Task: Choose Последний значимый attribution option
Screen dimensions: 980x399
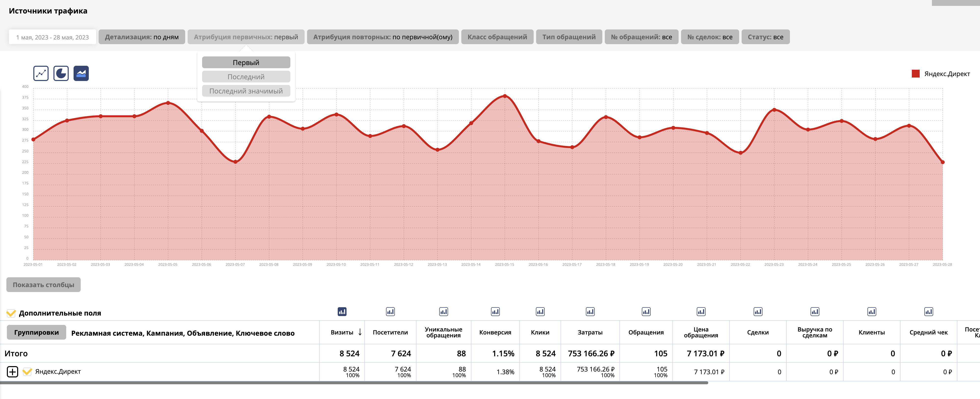Action: [246, 91]
